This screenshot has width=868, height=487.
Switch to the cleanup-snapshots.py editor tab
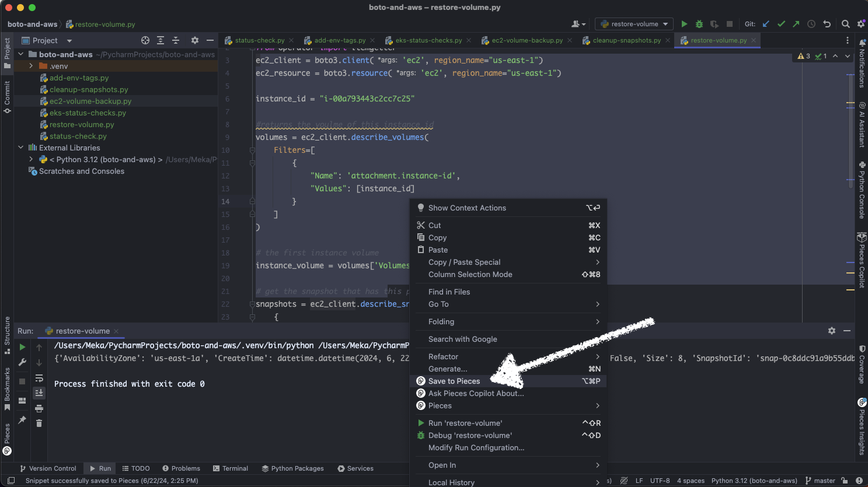coord(623,40)
